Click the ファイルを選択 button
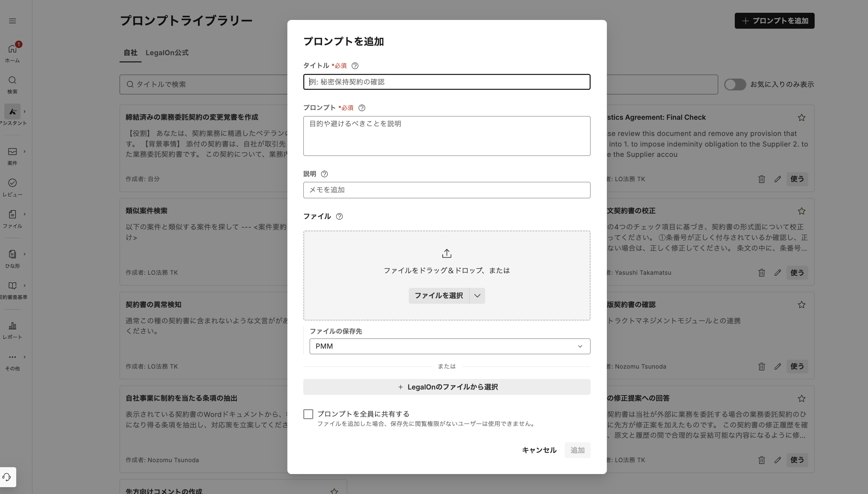 coord(439,296)
